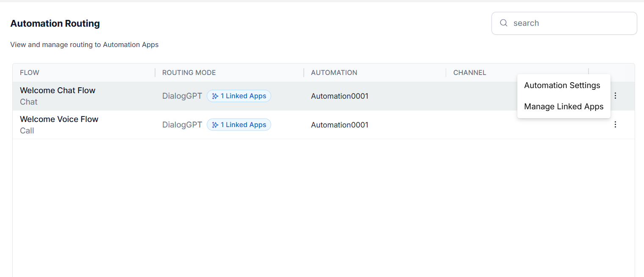
Task: Click the Automation Routing page title
Action: coord(55,24)
